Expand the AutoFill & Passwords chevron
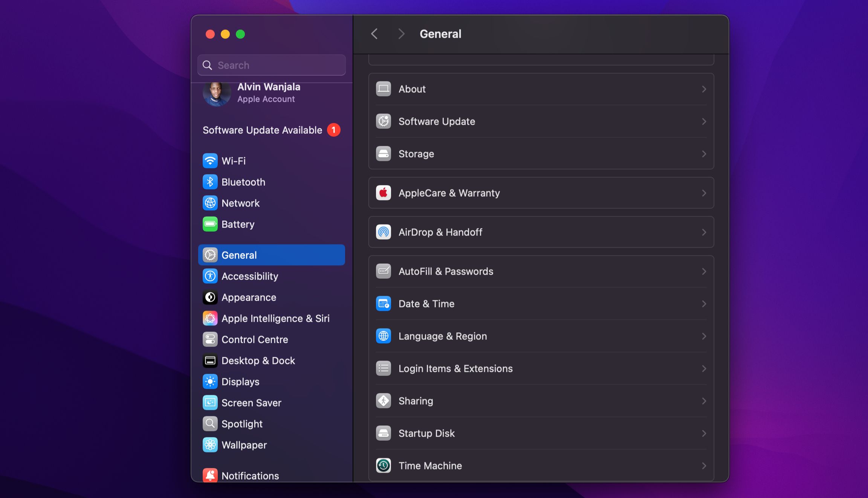This screenshot has height=498, width=868. tap(704, 272)
